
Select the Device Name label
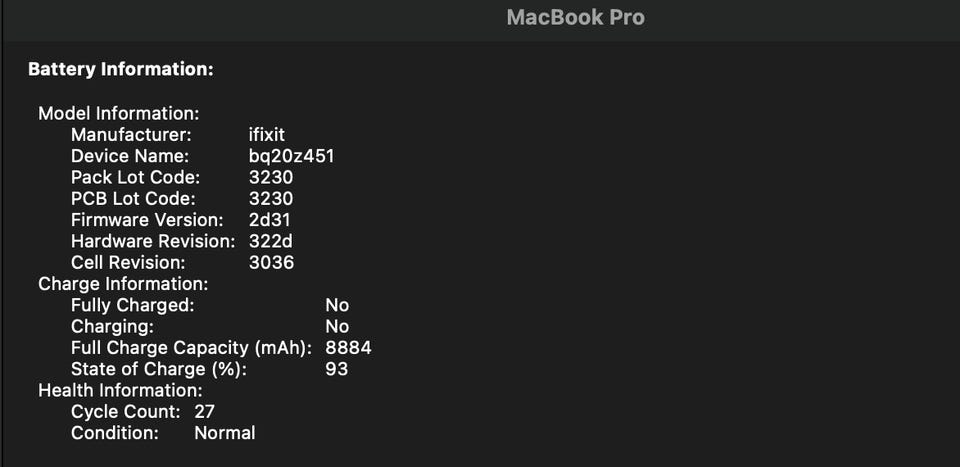(x=129, y=156)
